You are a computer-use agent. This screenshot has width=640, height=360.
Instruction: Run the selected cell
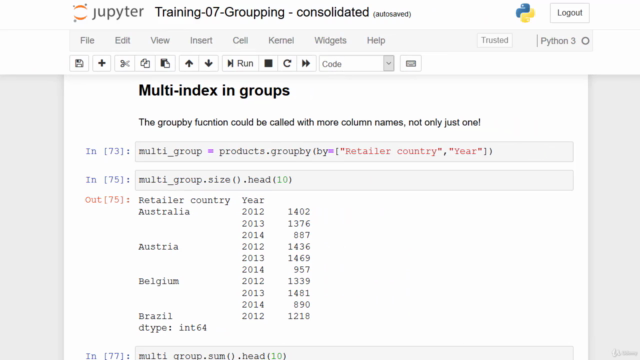pyautogui.click(x=240, y=64)
